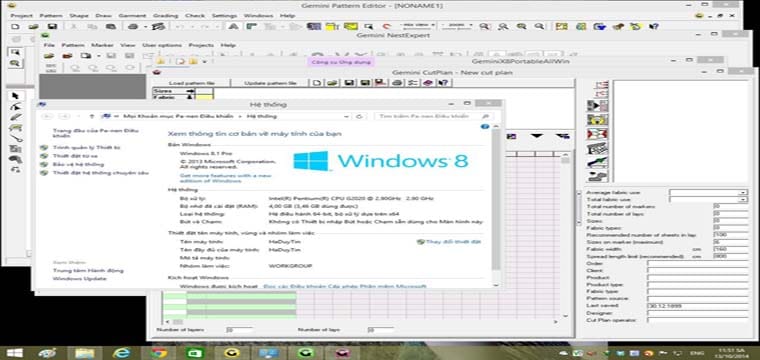Click Number of layers input field
Screen dimensions: 760x360
(x=240, y=329)
